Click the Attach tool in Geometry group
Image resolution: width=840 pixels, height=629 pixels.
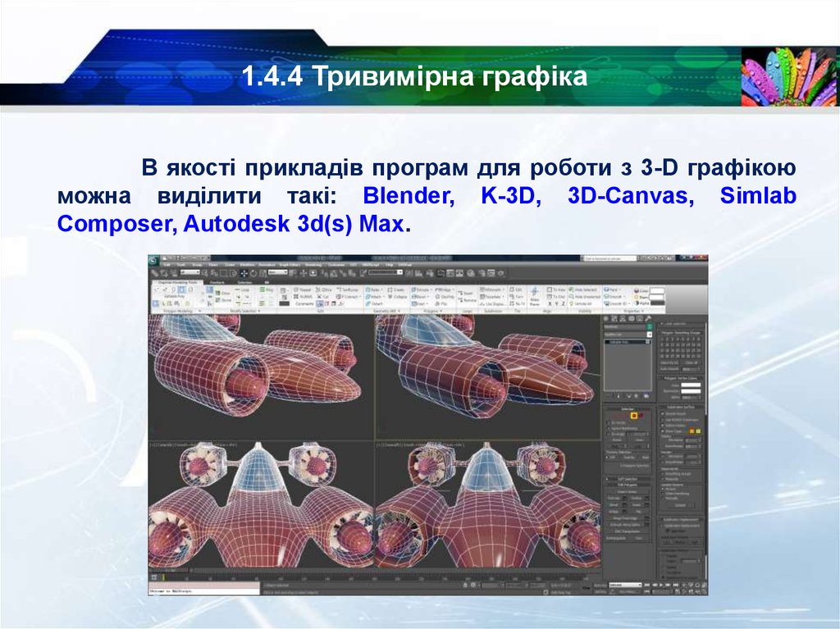click(x=374, y=296)
